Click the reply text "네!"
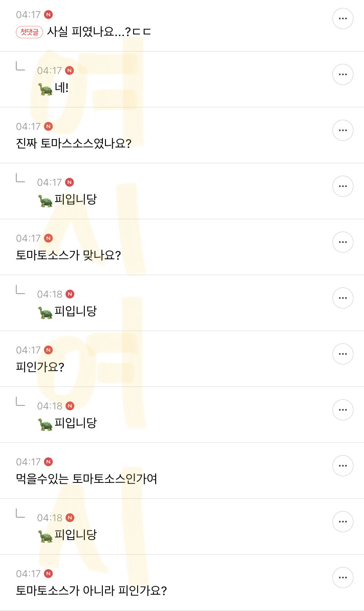364x611 pixels. [62, 88]
